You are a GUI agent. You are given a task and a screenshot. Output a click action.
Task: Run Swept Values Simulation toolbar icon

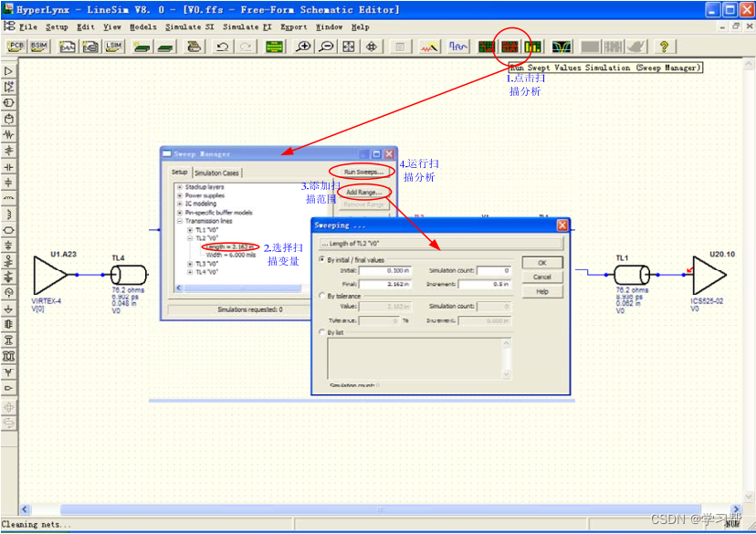(x=509, y=47)
